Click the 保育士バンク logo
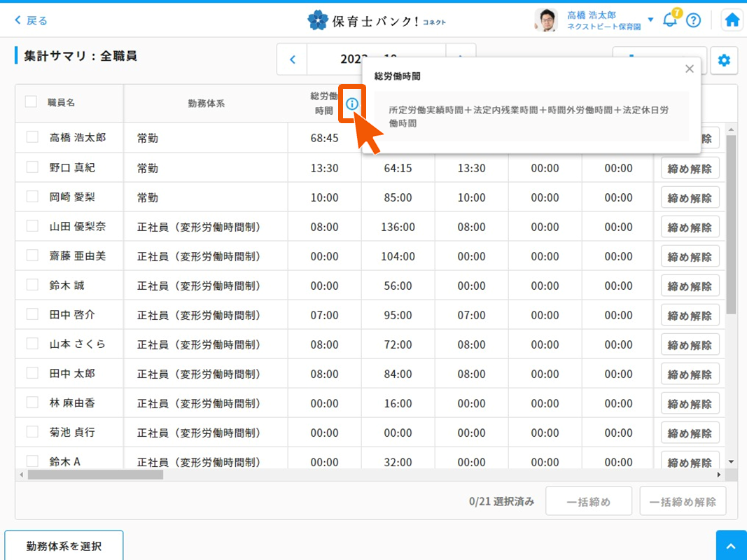 377,20
